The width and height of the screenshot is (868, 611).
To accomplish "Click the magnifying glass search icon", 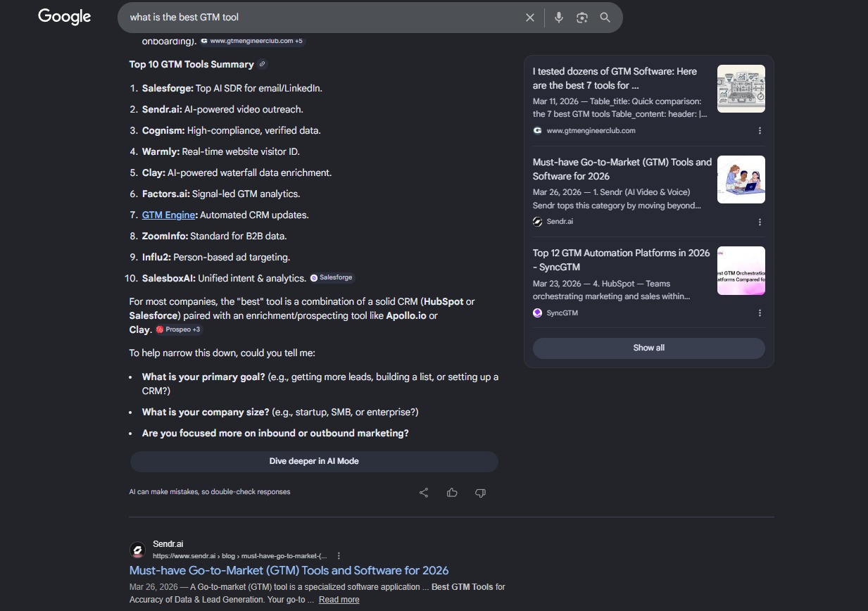I will [605, 18].
